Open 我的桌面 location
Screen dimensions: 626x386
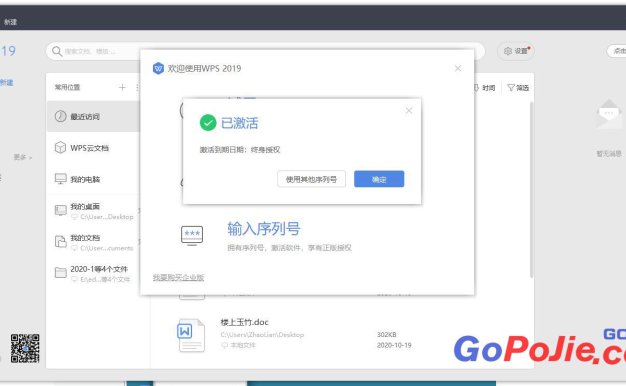point(93,211)
